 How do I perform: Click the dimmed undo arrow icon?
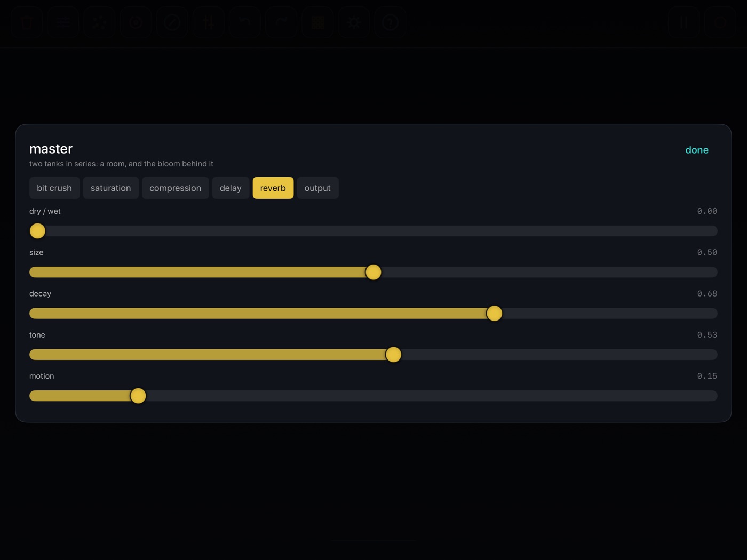[245, 22]
